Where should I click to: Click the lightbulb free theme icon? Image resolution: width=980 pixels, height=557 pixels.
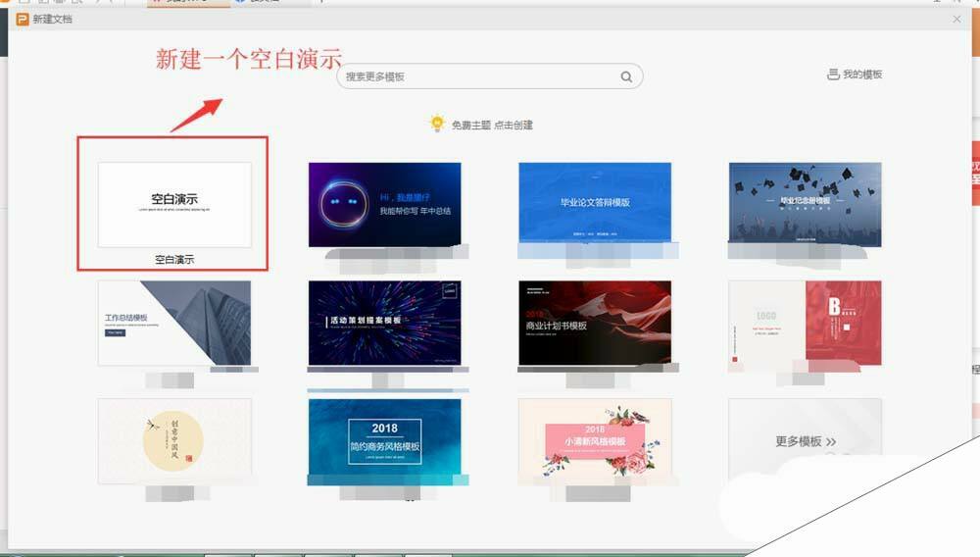click(x=437, y=124)
